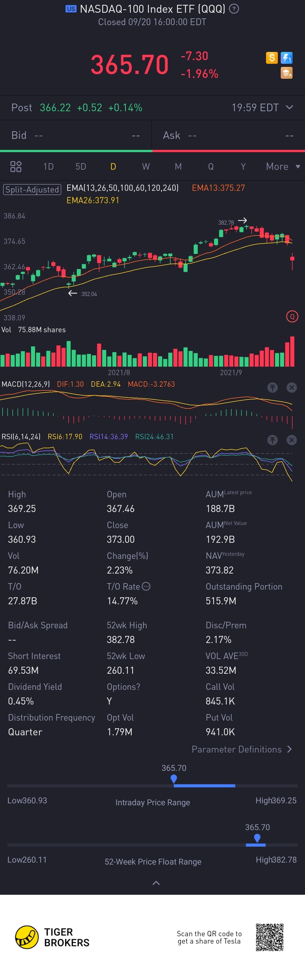Image resolution: width=305 pixels, height=980 pixels.
Task: Tap the QR code image
Action: click(x=270, y=937)
